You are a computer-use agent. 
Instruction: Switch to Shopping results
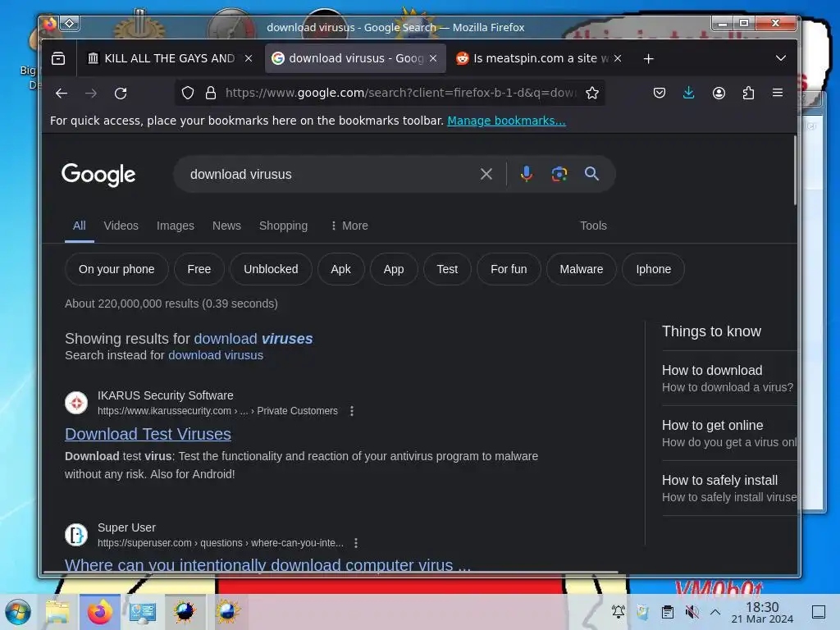(x=283, y=226)
